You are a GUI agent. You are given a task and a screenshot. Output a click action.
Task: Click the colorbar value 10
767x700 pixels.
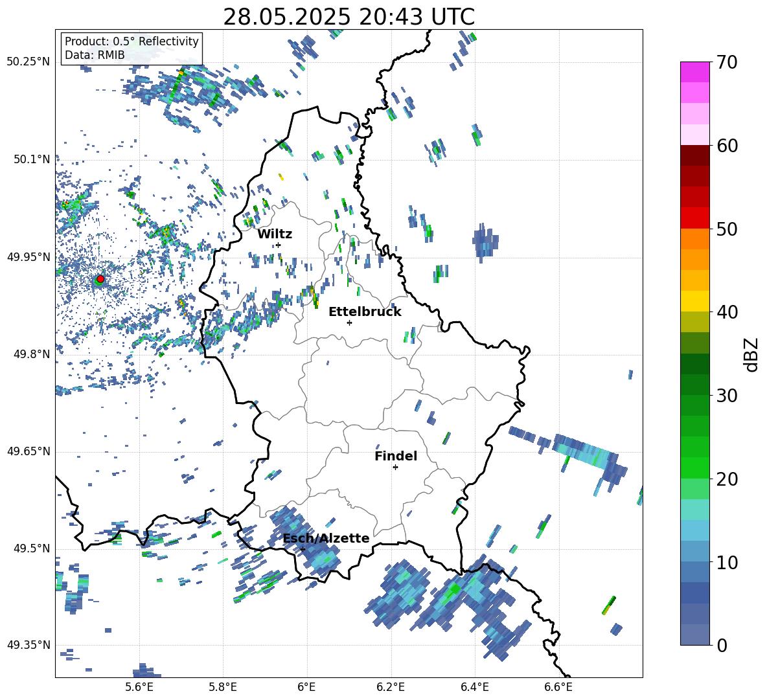[727, 562]
